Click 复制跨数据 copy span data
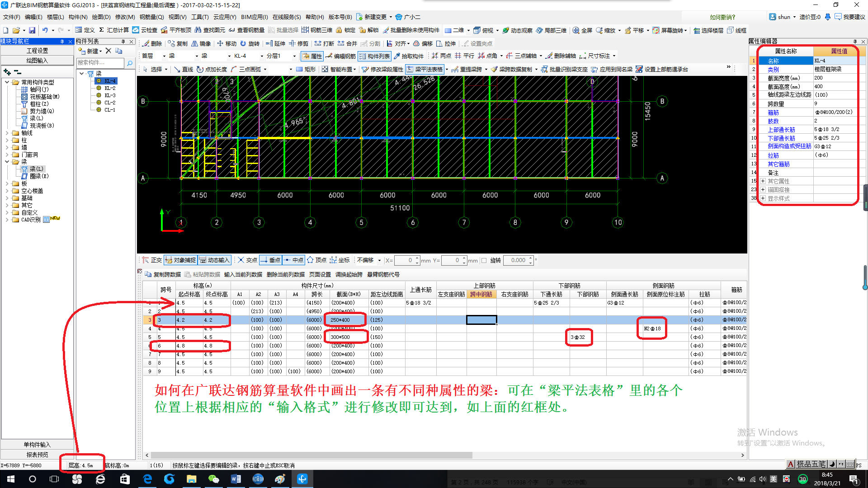The image size is (868, 488). pos(163,274)
